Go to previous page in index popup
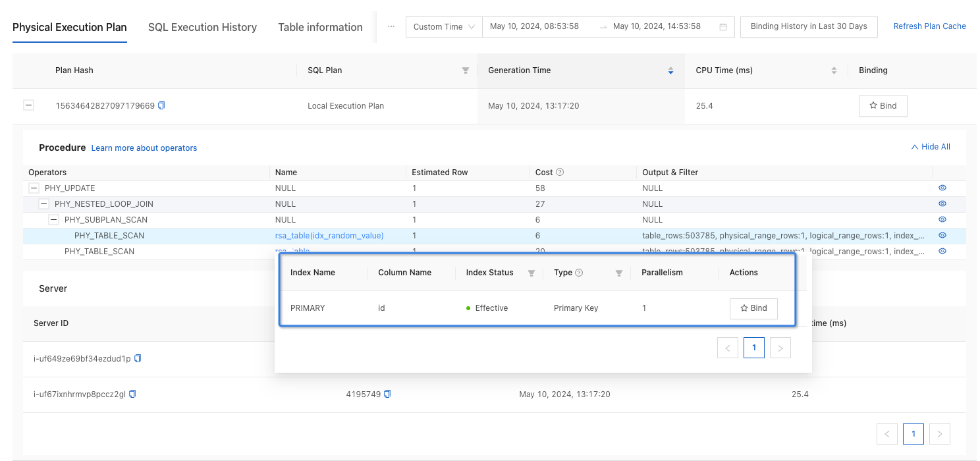980x461 pixels. point(728,348)
